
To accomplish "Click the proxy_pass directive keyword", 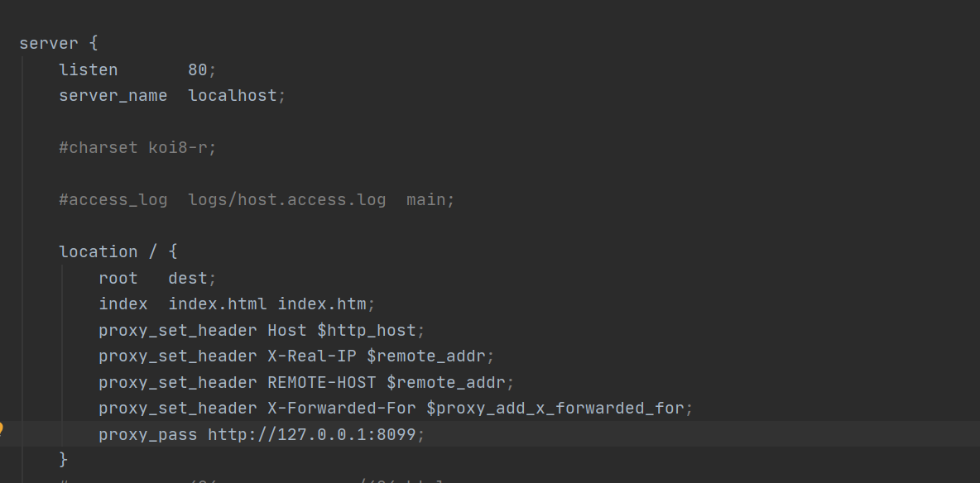I will [148, 434].
